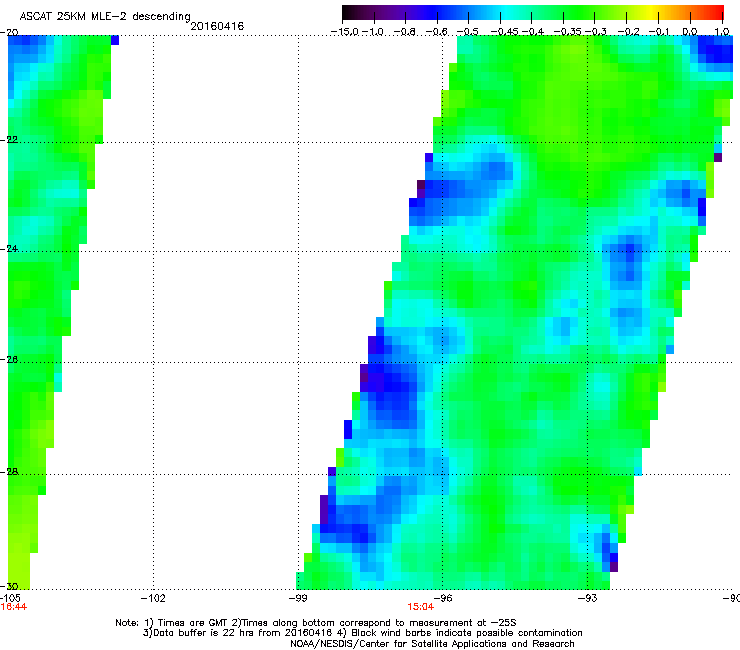740x650 pixels.
Task: Select the -102 longitude axis label
Action: click(153, 598)
